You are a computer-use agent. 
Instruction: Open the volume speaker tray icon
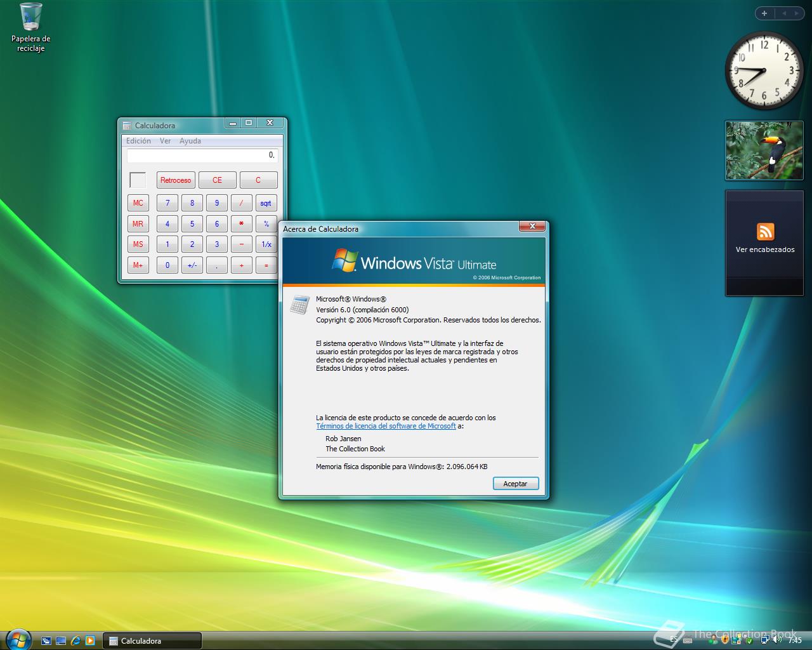coord(776,639)
